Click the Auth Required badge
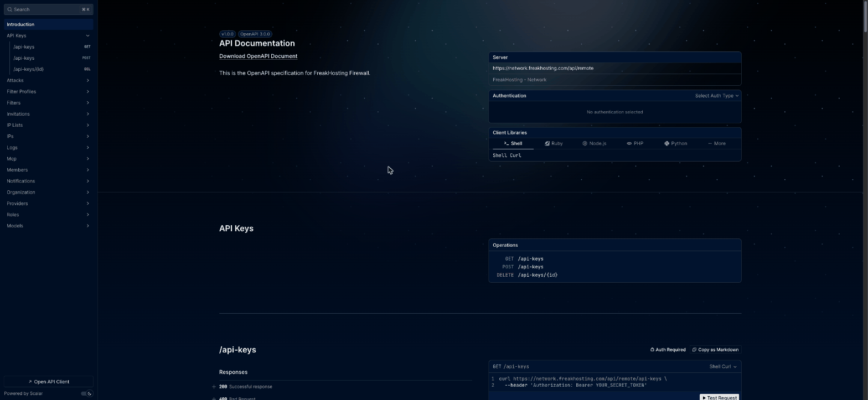The height and width of the screenshot is (400, 868). click(668, 350)
